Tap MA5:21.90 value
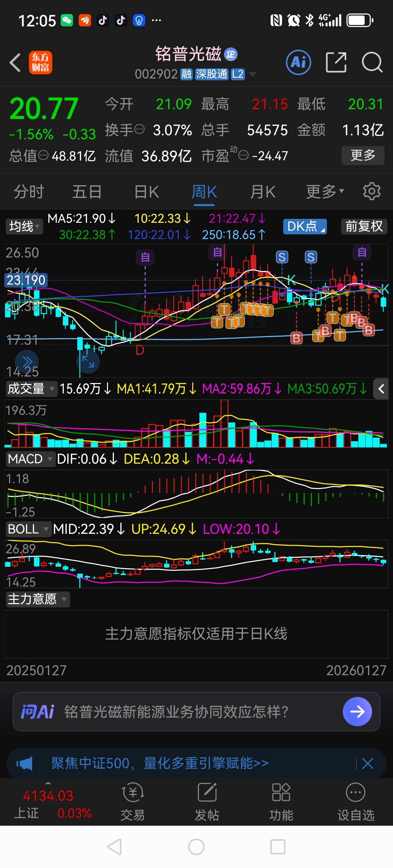 pyautogui.click(x=82, y=218)
